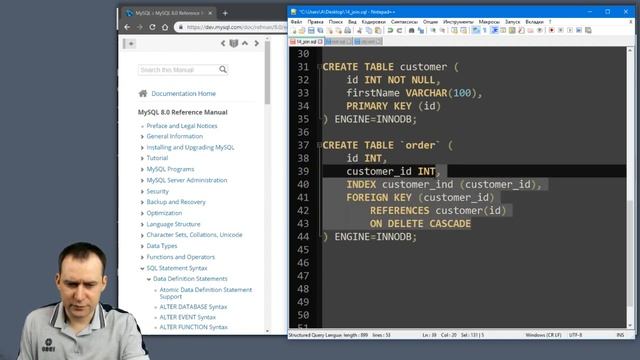
Task: Open the Макросы menu
Action: point(489,22)
